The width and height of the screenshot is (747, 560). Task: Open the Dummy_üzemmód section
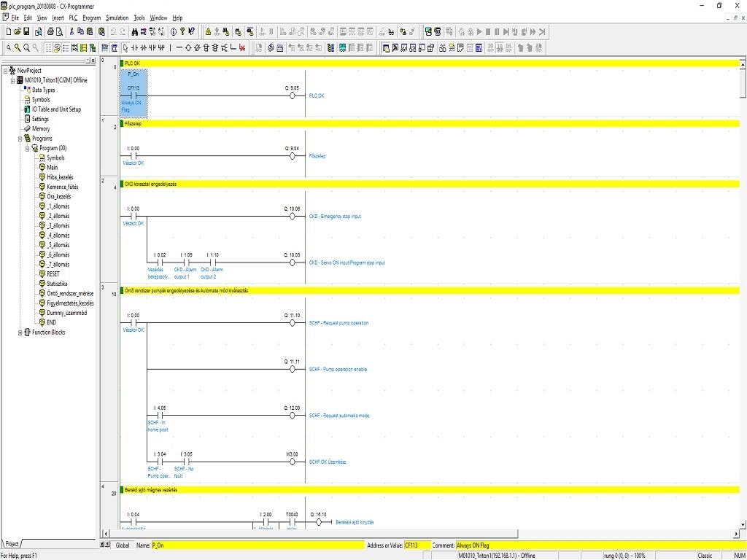66,313
